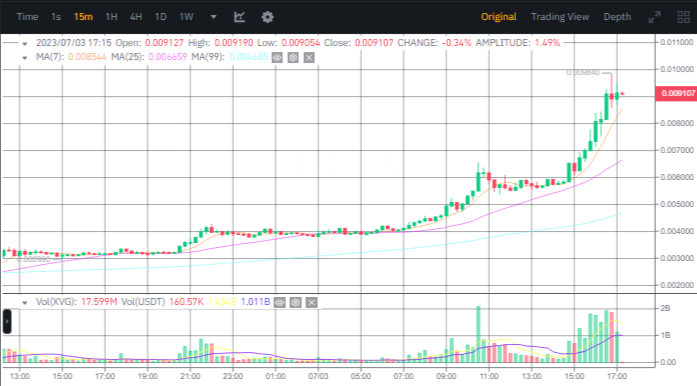Click the 1.011B volume MA value

tap(255, 302)
